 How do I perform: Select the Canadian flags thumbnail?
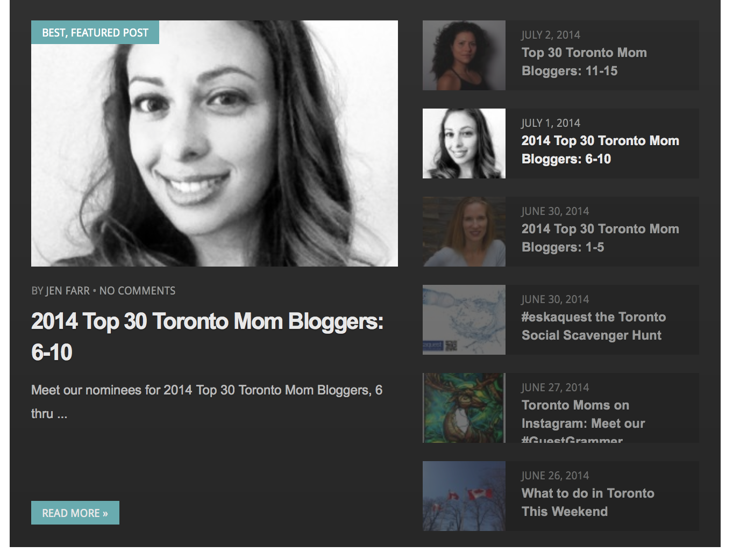click(464, 496)
